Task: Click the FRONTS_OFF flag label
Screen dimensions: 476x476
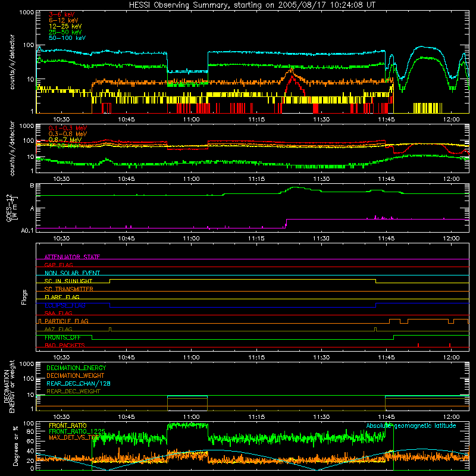Action: (62, 337)
